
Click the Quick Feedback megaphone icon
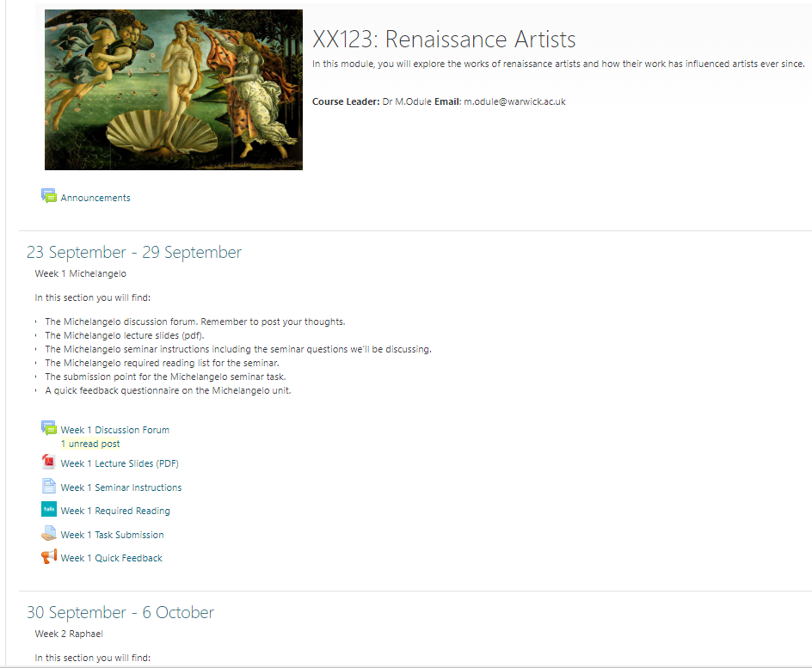pyautogui.click(x=49, y=557)
